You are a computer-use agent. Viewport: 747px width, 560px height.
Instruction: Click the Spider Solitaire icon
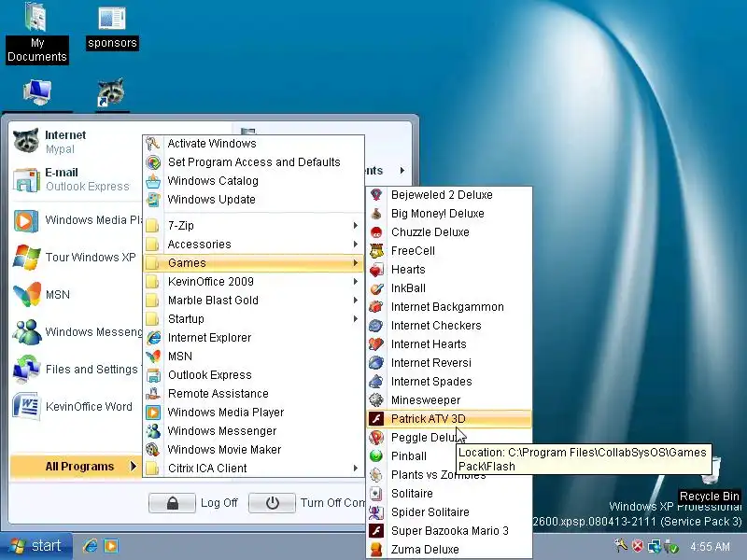tap(376, 511)
